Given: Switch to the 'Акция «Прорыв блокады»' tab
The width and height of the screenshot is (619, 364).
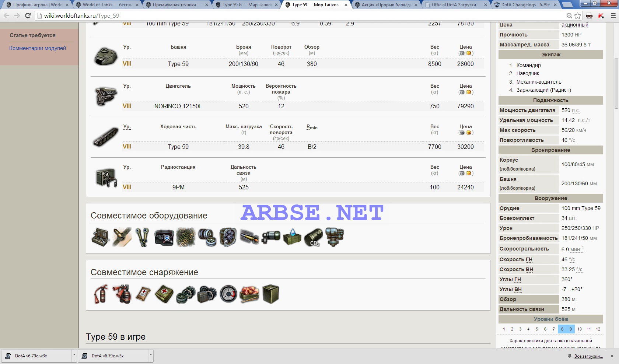Looking at the screenshot, I should pyautogui.click(x=386, y=5).
